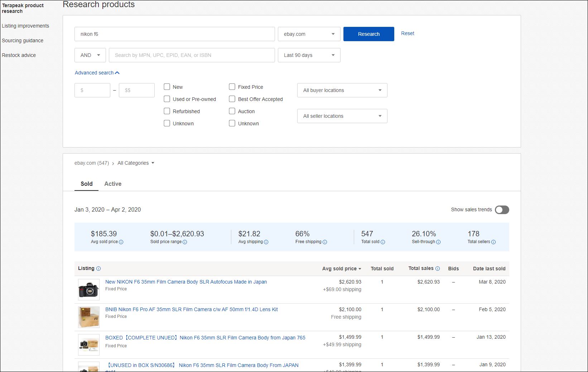Click info icon next to Total sold stat
Screen dimensions: 588x372
(x=383, y=242)
